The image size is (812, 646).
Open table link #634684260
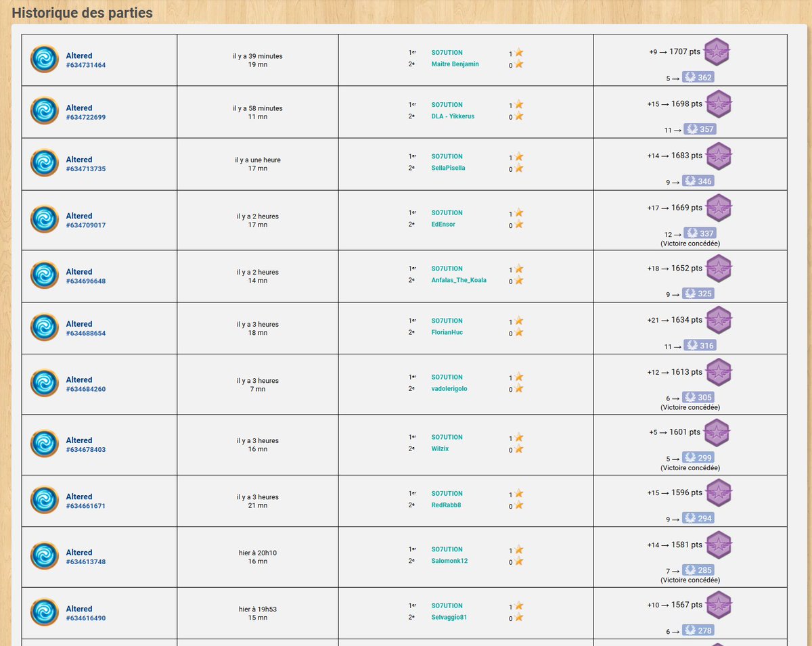coord(86,389)
